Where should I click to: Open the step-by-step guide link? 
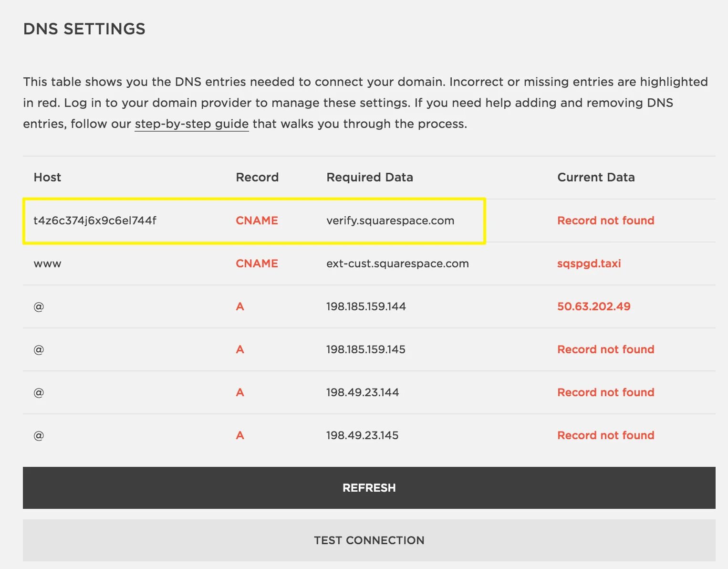(191, 124)
